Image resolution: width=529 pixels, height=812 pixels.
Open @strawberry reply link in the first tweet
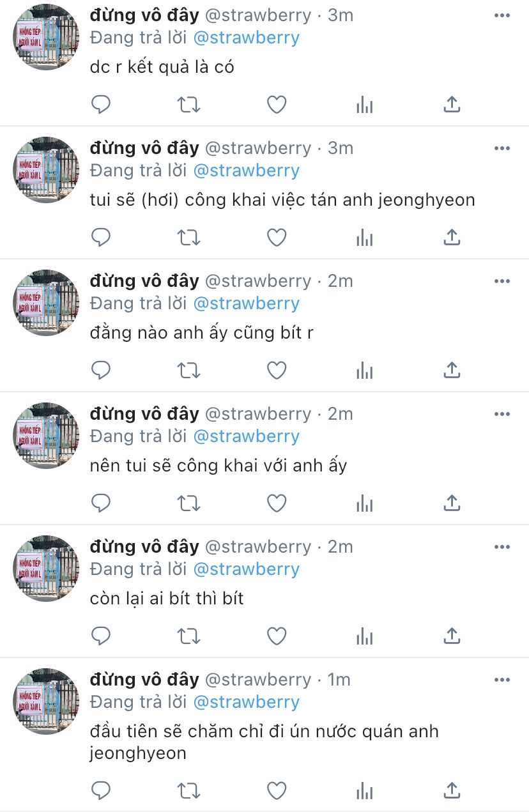(x=246, y=38)
